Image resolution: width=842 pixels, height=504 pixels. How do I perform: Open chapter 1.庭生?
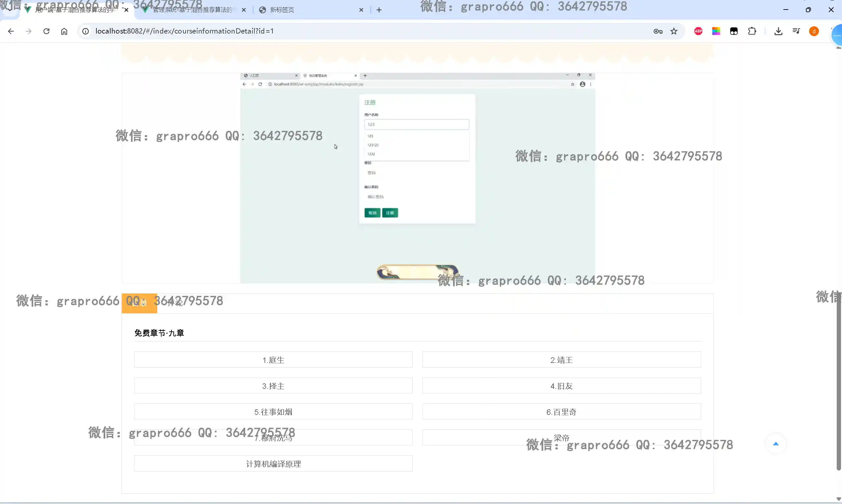[273, 360]
